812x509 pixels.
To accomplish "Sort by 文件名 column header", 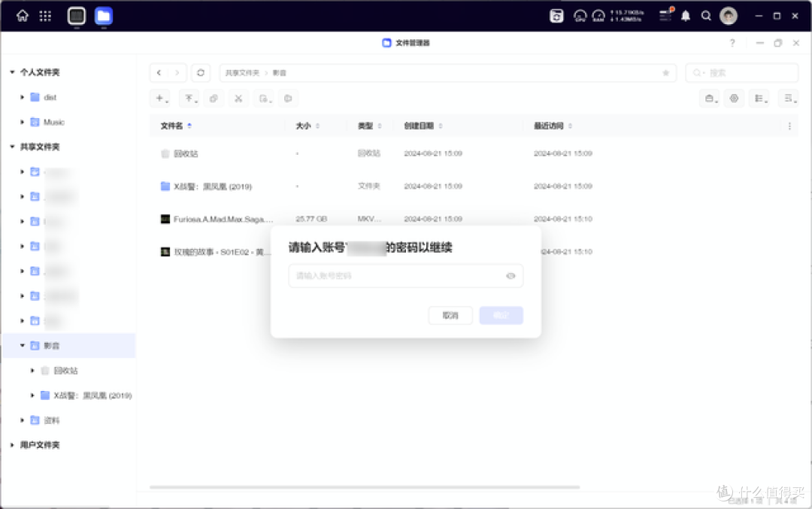I will (x=171, y=126).
